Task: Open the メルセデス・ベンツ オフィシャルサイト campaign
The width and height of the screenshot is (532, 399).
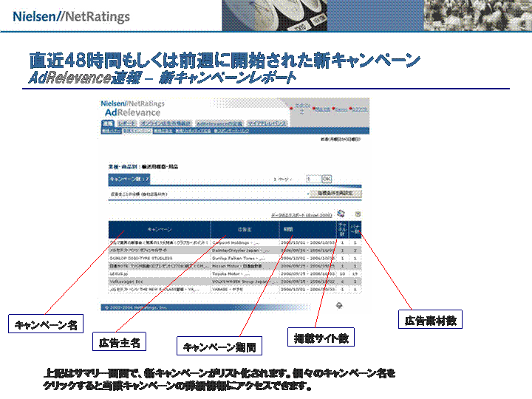Action: (138, 250)
